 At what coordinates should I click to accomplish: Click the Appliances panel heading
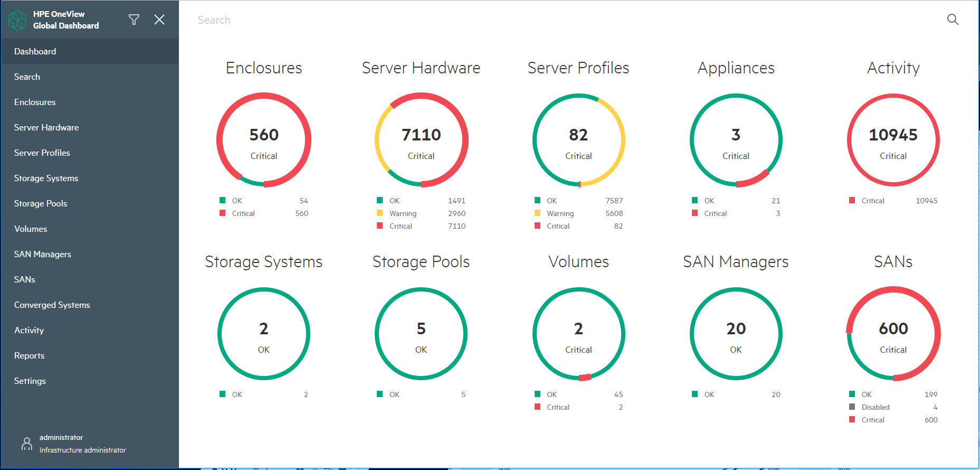[736, 69]
